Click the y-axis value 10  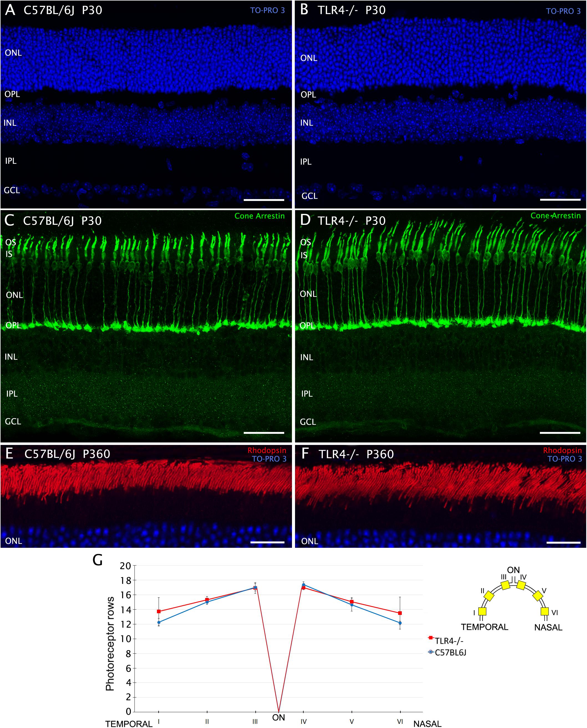[125, 639]
